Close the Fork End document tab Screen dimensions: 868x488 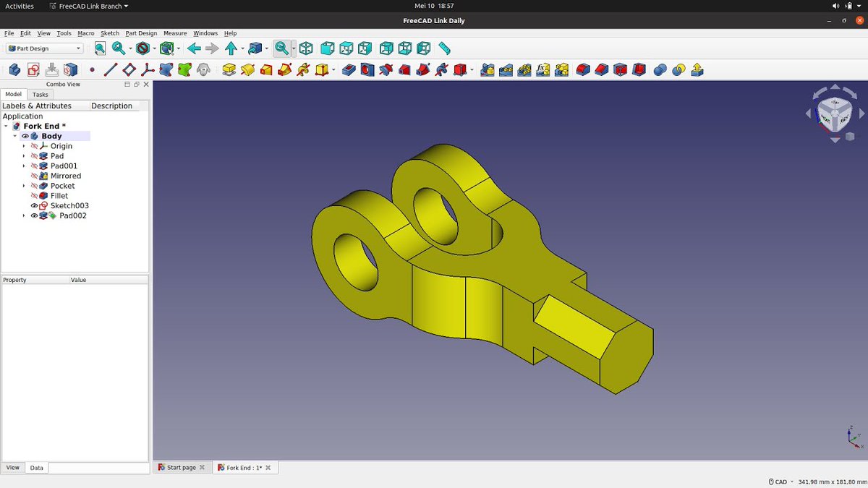269,468
